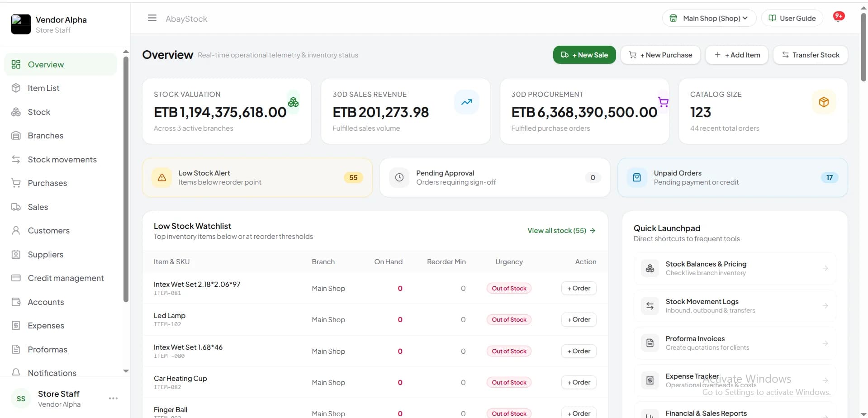Click the Suppliers contact icon in sidebar
868x418 pixels.
pyautogui.click(x=16, y=254)
